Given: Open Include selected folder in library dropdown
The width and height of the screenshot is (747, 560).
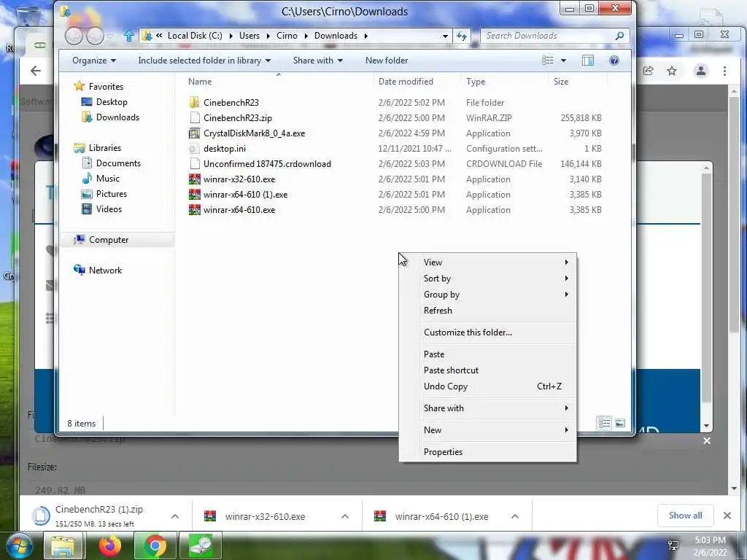Looking at the screenshot, I should coord(204,61).
